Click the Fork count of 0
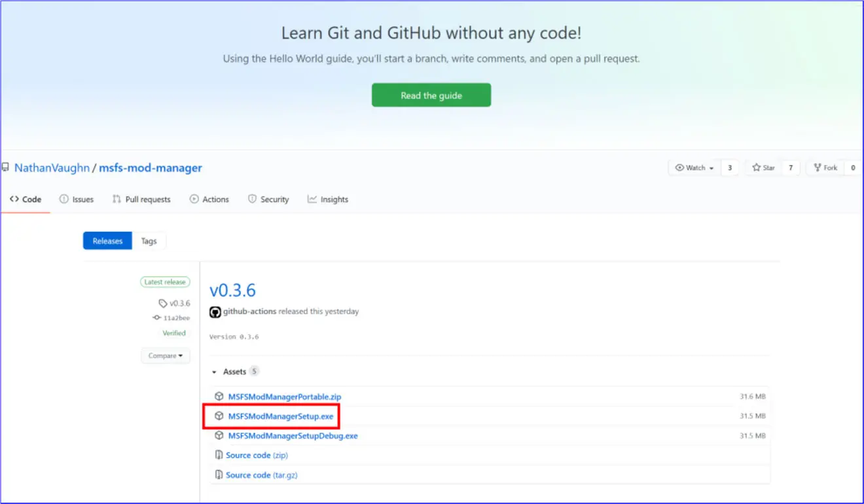 (853, 168)
